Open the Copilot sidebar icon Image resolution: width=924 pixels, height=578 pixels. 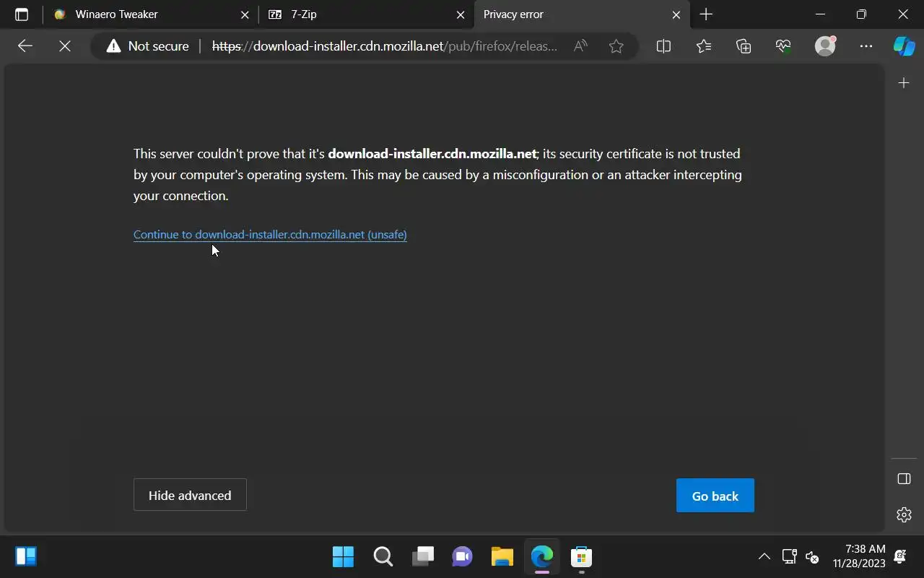[x=904, y=46]
